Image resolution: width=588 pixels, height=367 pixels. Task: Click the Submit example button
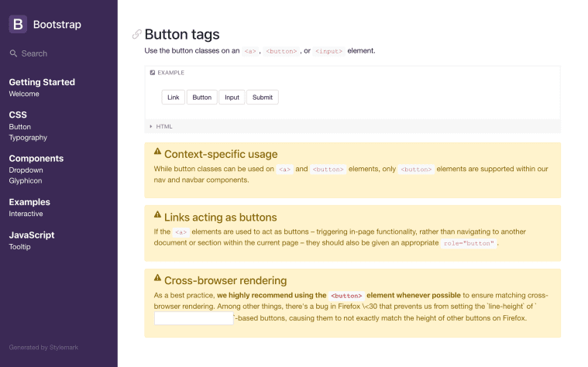[263, 98]
